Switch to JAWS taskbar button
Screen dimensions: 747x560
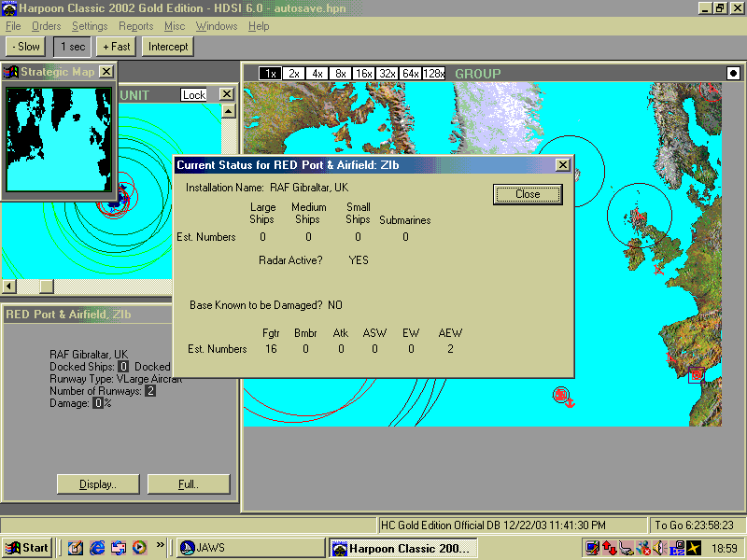click(x=250, y=548)
